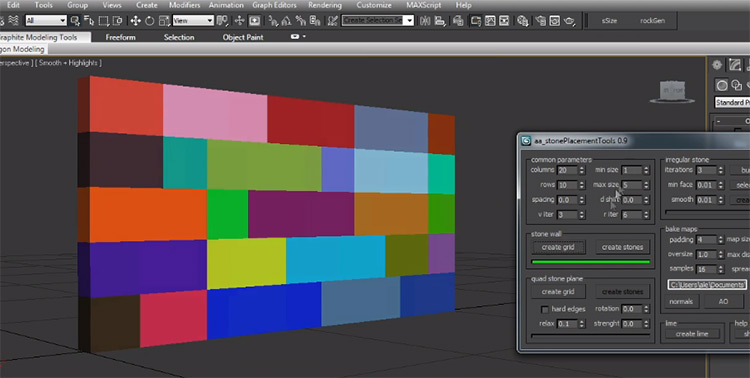The height and width of the screenshot is (378, 750).
Task: Click the columns spinner arrows
Action: (582, 170)
